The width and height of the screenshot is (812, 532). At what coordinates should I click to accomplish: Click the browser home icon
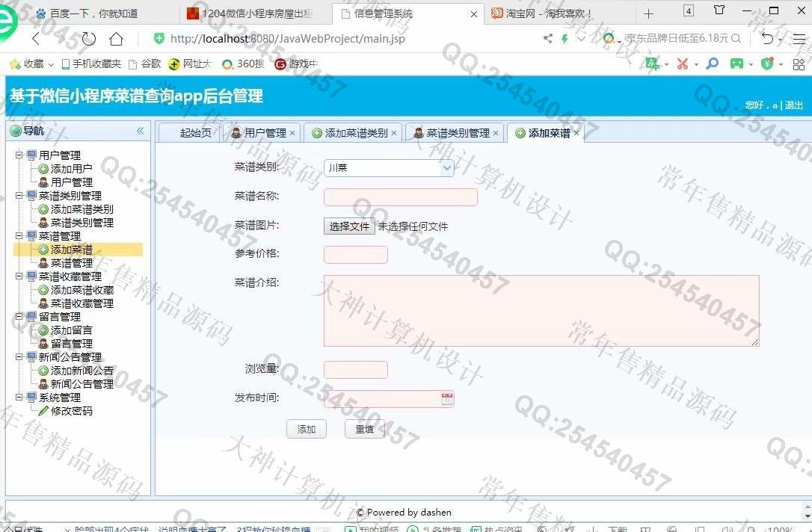click(x=116, y=39)
